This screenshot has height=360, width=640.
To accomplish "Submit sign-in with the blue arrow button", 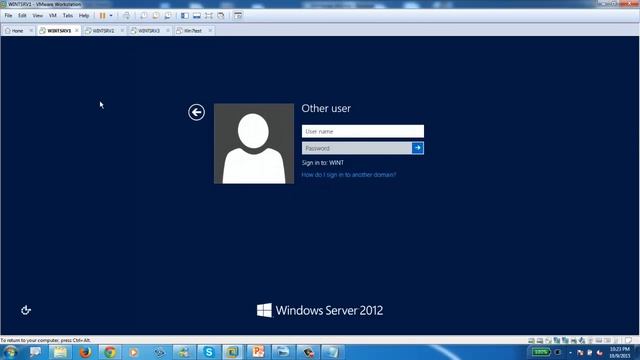I will point(418,148).
